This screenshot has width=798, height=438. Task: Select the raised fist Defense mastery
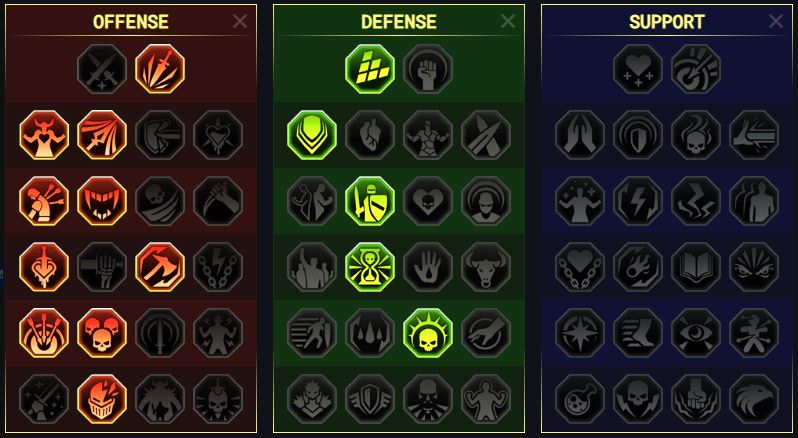tap(428, 69)
